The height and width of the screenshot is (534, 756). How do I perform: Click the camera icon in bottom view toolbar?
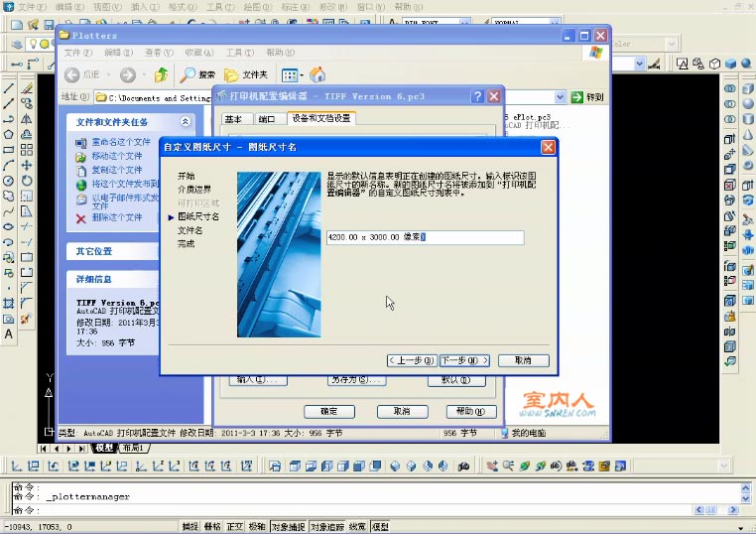(464, 466)
